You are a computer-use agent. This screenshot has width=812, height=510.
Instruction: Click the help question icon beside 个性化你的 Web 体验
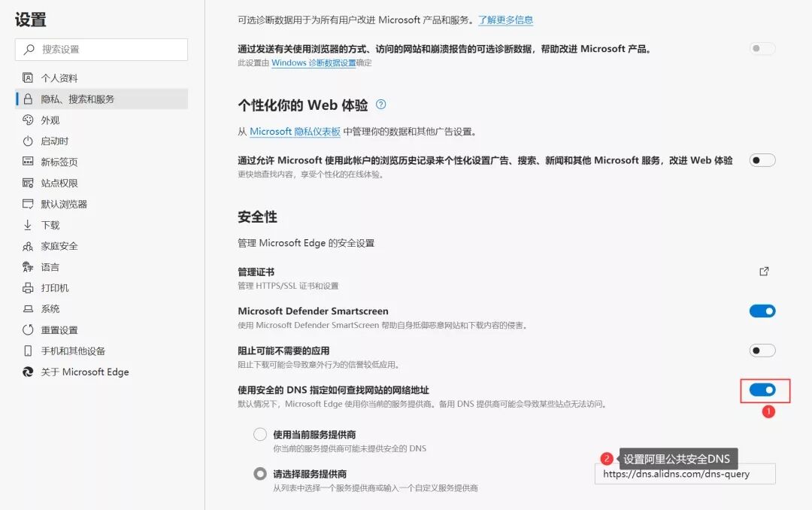(381, 105)
